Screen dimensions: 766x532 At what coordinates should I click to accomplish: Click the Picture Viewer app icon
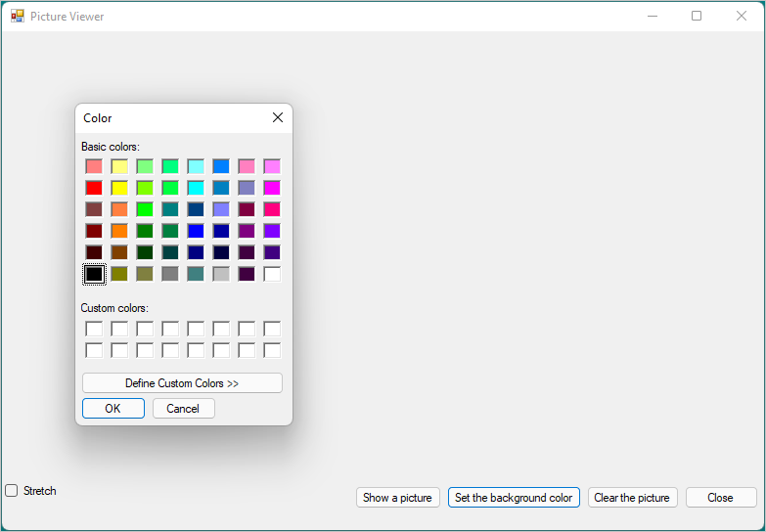(x=18, y=17)
